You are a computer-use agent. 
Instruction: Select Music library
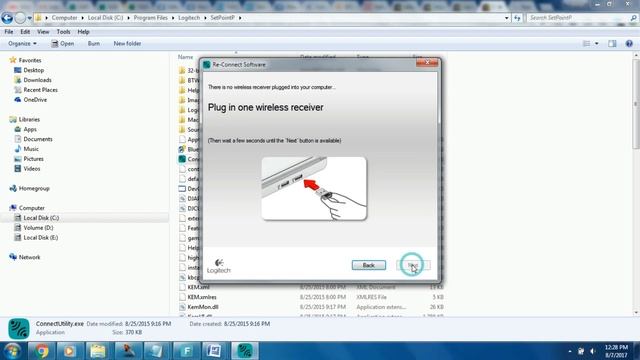pyautogui.click(x=31, y=149)
